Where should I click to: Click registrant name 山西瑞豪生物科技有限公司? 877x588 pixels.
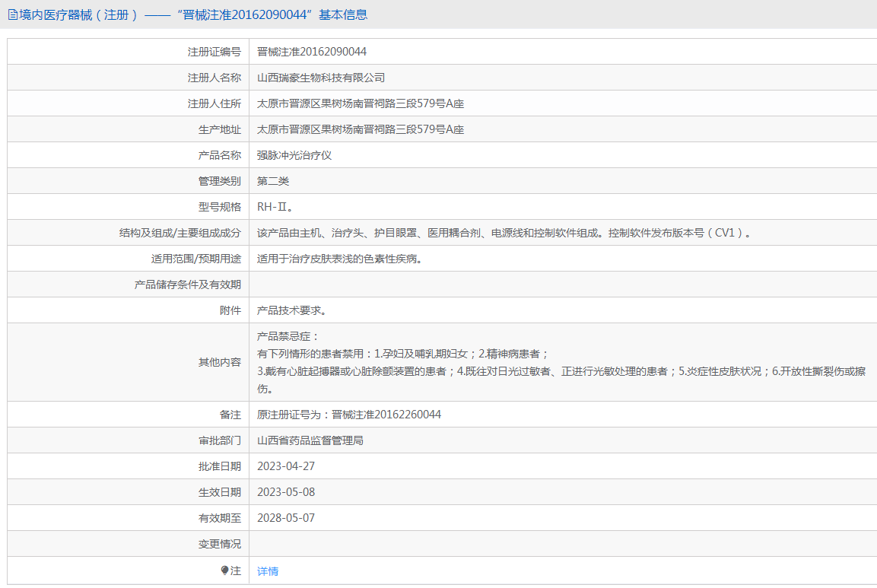click(x=320, y=78)
